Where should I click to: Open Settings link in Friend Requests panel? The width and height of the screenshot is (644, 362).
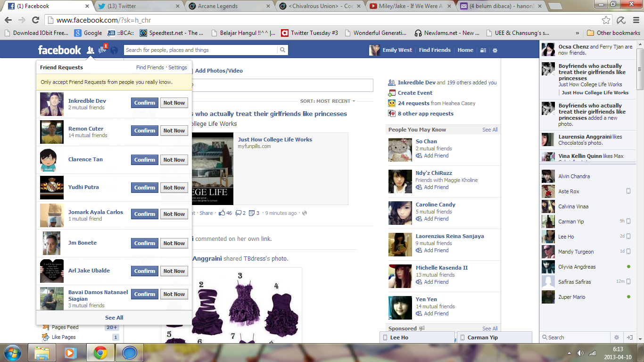coord(178,67)
